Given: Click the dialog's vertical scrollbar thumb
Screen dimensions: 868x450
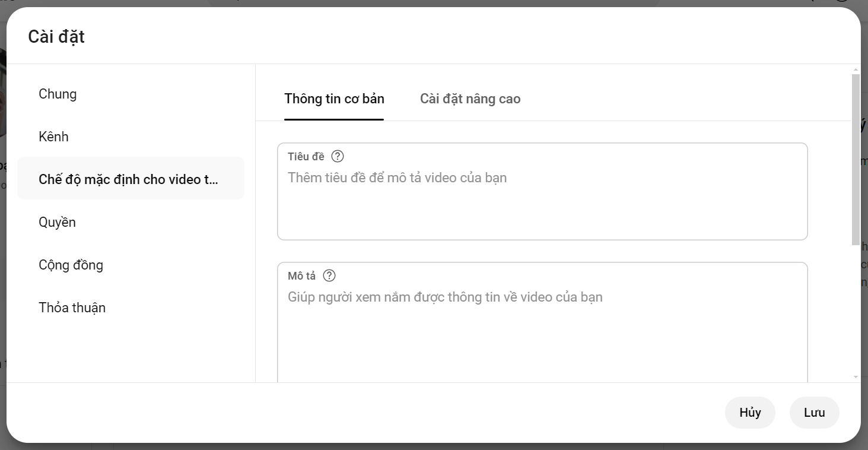Looking at the screenshot, I should pyautogui.click(x=856, y=159).
